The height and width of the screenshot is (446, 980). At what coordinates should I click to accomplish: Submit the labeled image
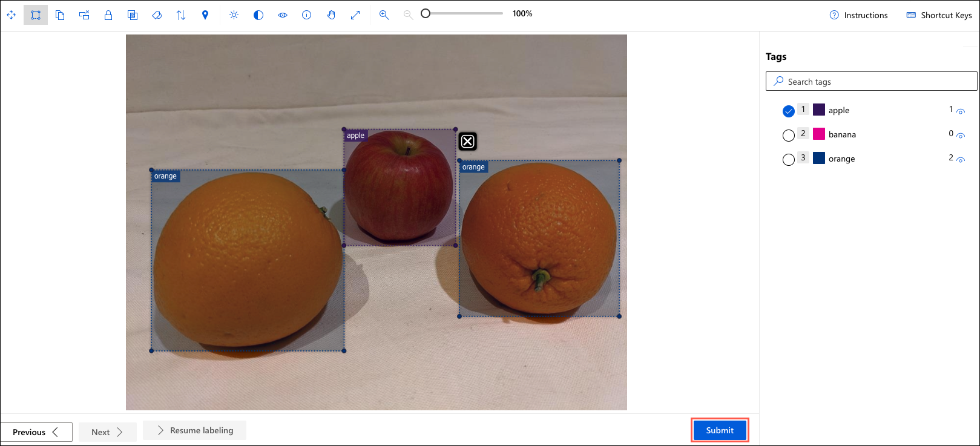click(x=720, y=430)
